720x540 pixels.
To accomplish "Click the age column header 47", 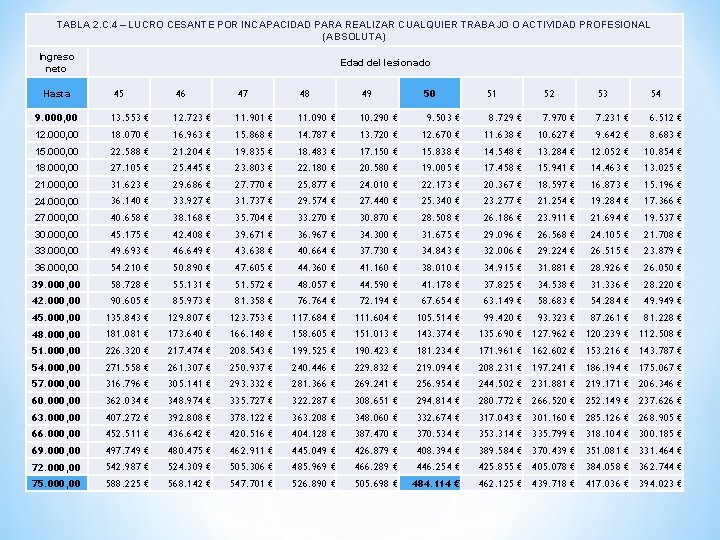I will [242, 93].
